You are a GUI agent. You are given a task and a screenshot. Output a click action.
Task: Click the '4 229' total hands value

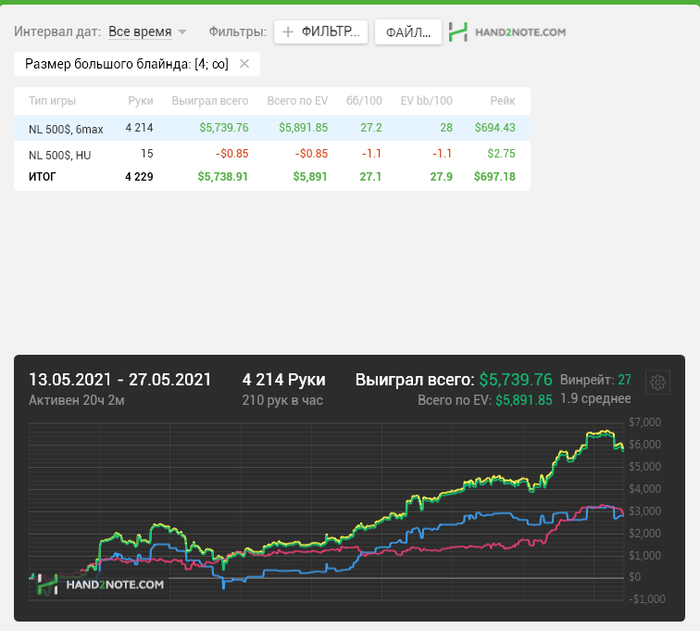point(139,177)
